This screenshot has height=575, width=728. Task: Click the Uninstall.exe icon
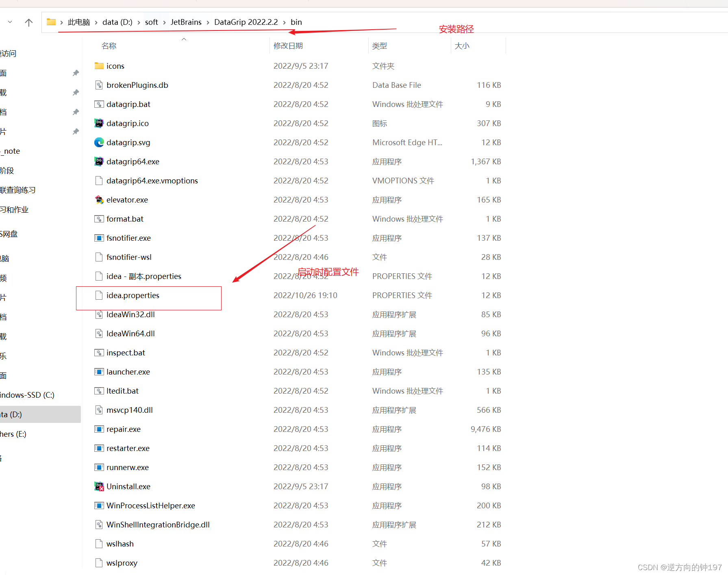click(x=99, y=486)
